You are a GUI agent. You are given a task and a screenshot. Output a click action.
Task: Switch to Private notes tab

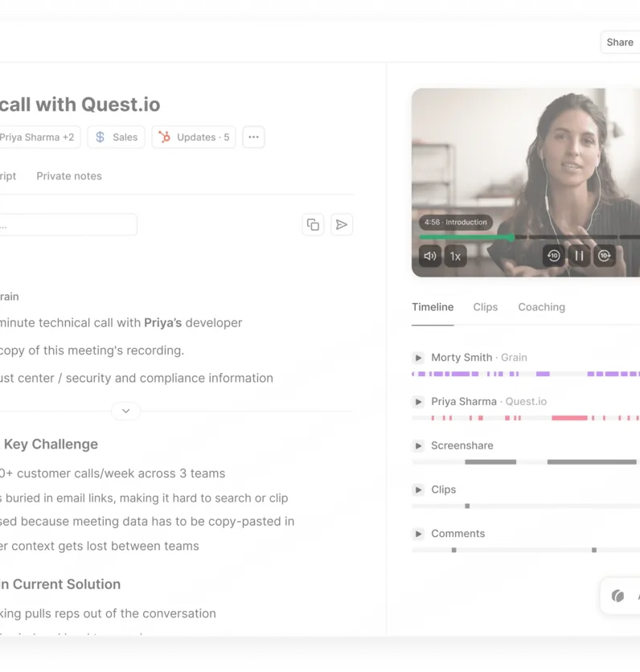tap(69, 176)
